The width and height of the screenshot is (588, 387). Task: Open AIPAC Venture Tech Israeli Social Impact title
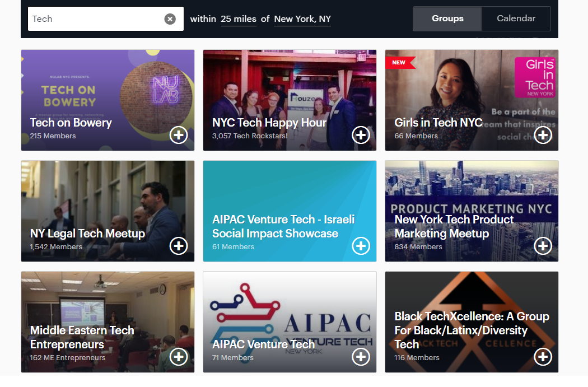coord(283,226)
